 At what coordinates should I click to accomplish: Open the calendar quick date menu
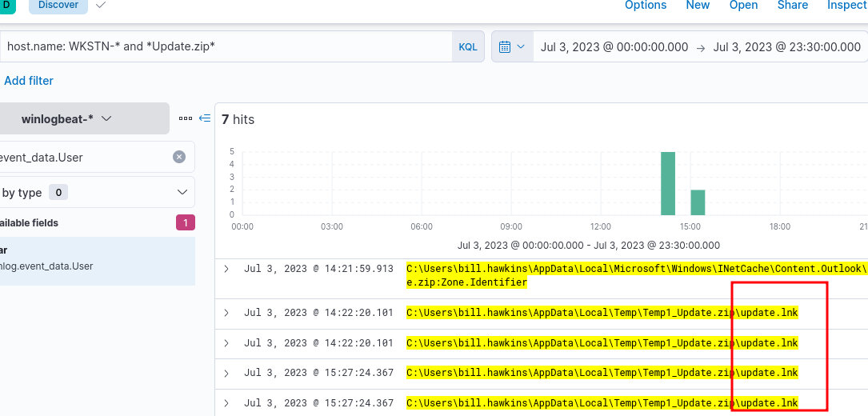pyautogui.click(x=512, y=46)
